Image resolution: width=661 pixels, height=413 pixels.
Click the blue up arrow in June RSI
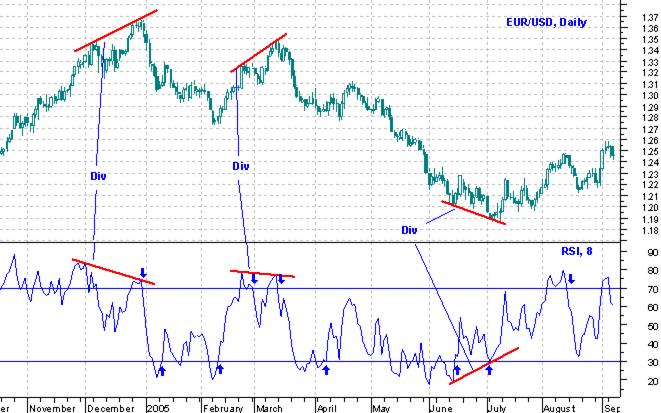tap(457, 369)
